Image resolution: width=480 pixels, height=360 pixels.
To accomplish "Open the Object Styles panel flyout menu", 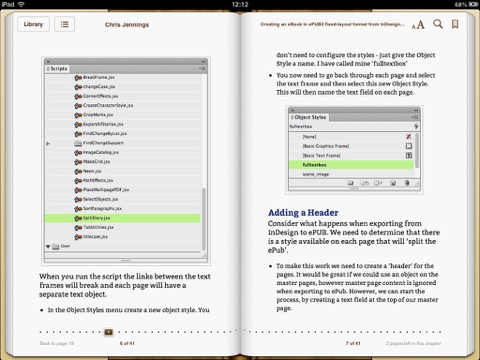I will point(415,117).
